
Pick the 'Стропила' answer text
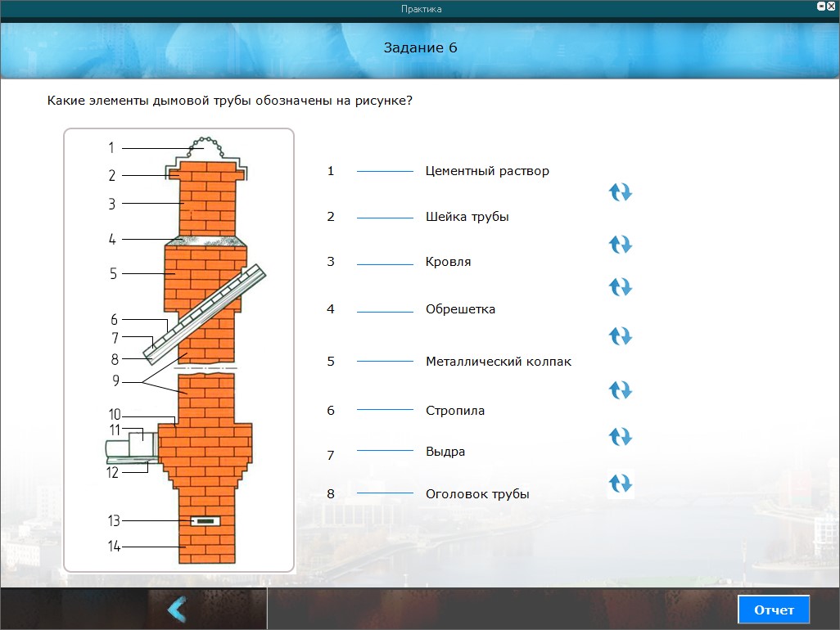(454, 411)
